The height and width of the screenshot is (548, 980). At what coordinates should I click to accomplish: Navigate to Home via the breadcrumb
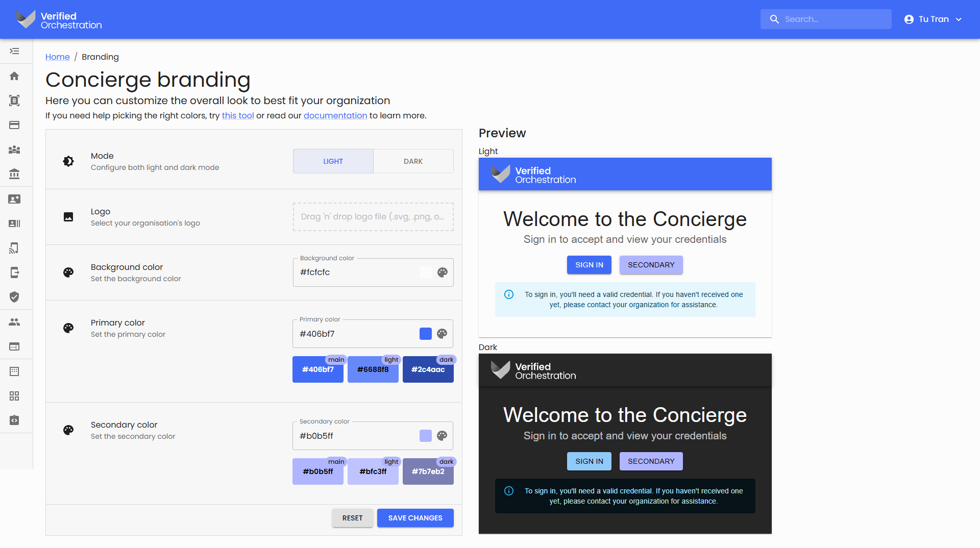[x=57, y=57]
